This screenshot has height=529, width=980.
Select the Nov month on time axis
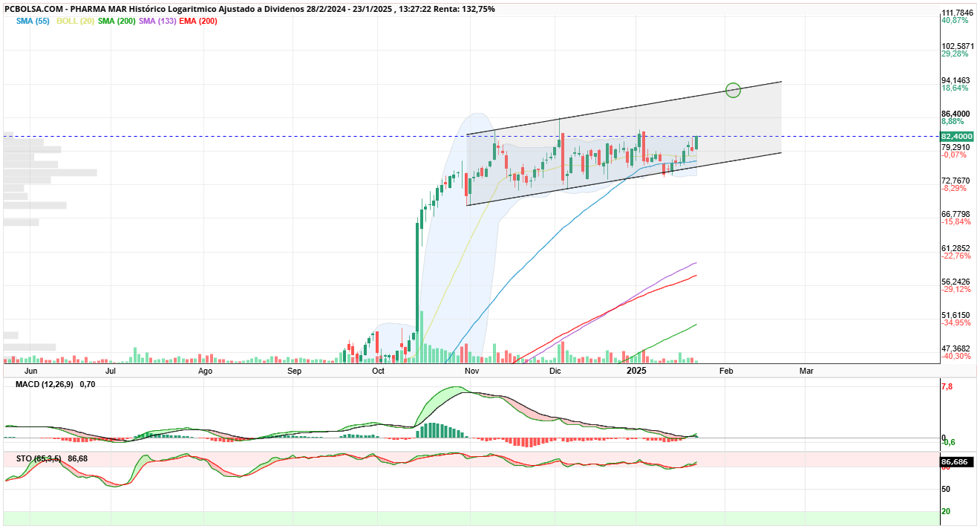point(471,370)
